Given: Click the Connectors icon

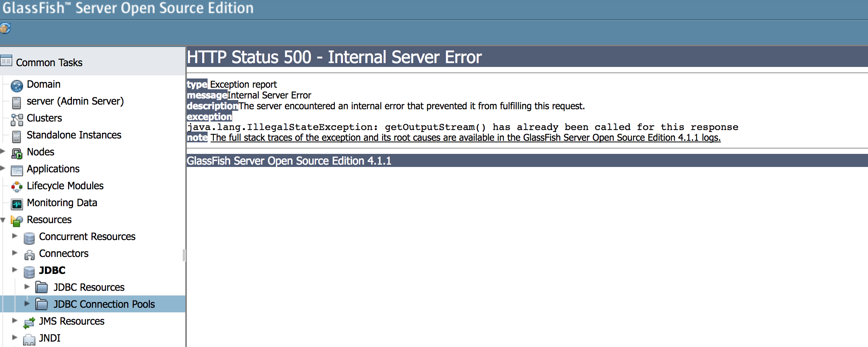Looking at the screenshot, I should (x=29, y=255).
